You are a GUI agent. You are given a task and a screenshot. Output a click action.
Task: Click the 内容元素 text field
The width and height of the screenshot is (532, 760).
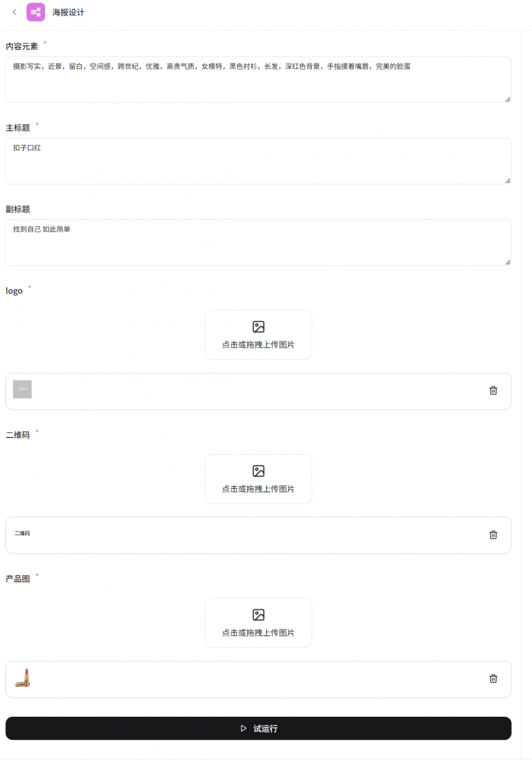point(258,80)
